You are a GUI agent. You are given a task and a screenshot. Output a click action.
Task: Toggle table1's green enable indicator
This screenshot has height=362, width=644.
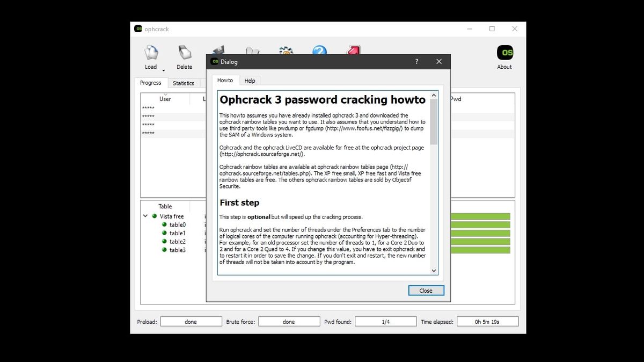tap(164, 233)
